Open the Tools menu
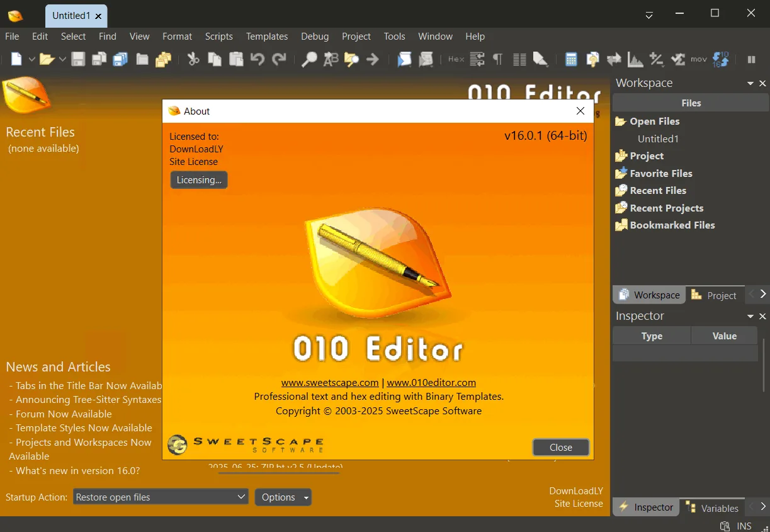The image size is (770, 532). pyautogui.click(x=395, y=37)
